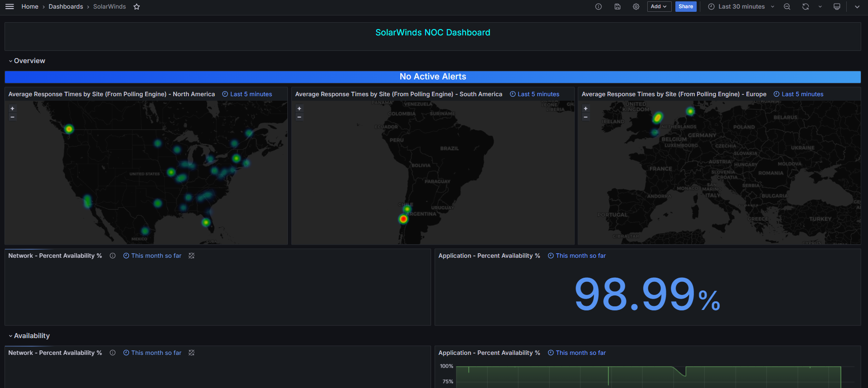Click the South America response times panel title
The image size is (868, 388).
[x=398, y=94]
